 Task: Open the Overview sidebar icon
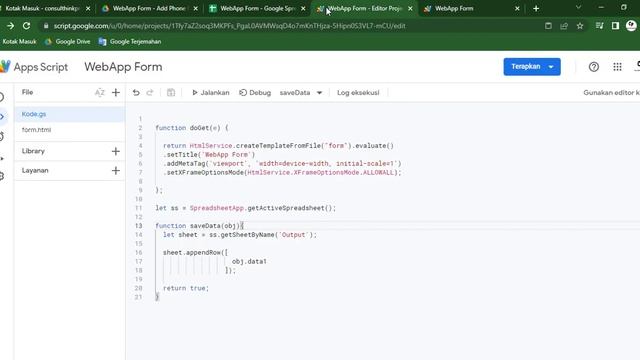pos(2,97)
